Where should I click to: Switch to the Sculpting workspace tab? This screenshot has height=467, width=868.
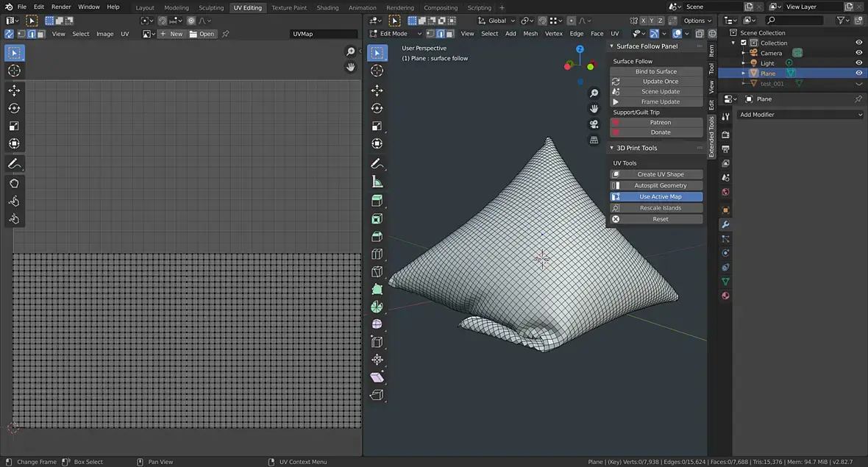(211, 7)
